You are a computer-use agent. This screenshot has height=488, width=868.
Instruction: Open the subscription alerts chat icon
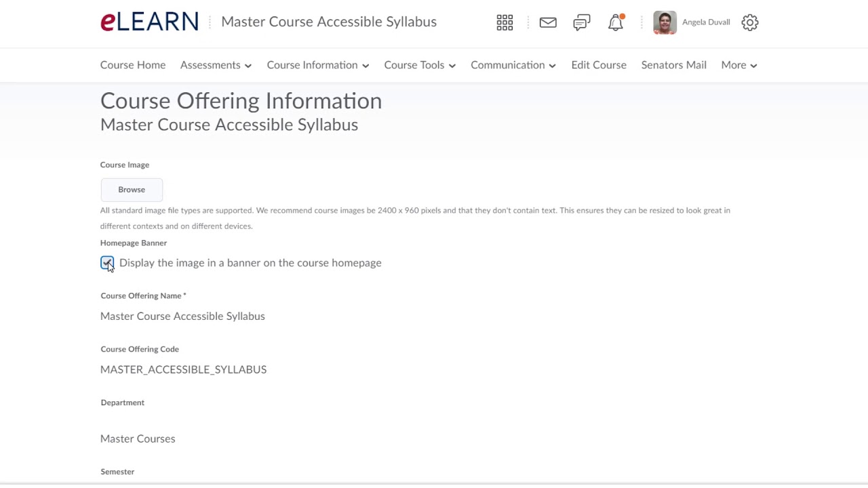point(581,22)
